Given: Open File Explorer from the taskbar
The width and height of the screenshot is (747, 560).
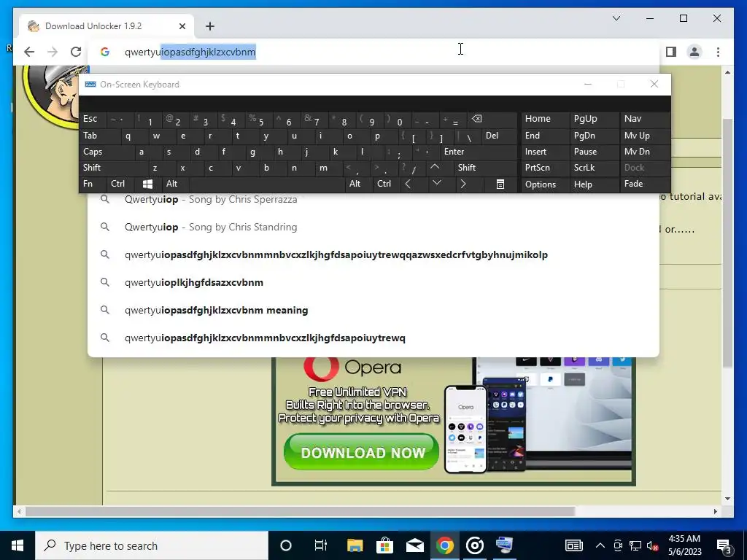Looking at the screenshot, I should pos(355,545).
